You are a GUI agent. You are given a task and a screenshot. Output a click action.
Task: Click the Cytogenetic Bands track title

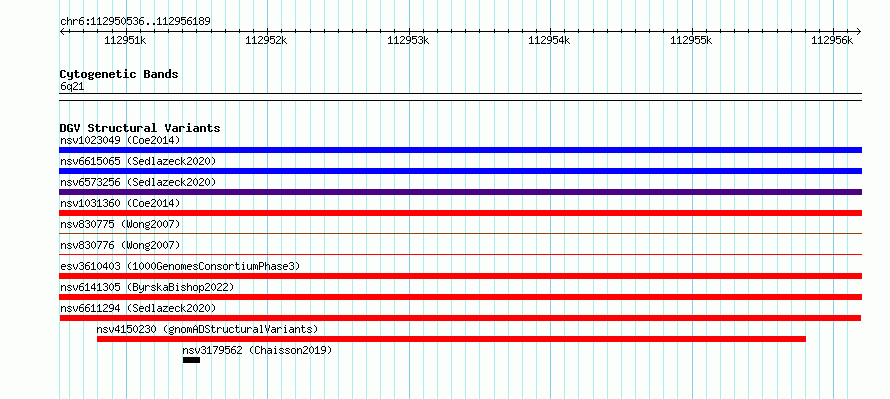pos(119,74)
